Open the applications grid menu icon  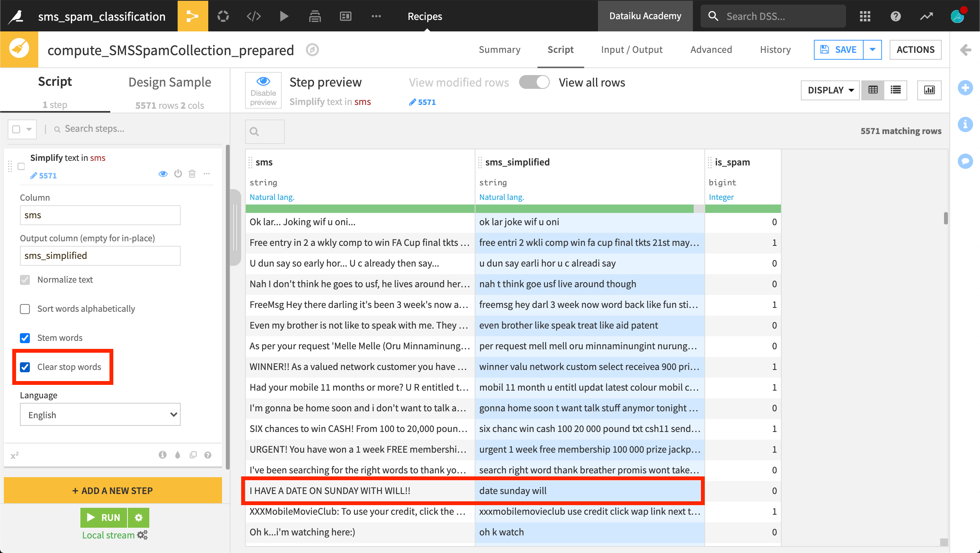pyautogui.click(x=865, y=16)
